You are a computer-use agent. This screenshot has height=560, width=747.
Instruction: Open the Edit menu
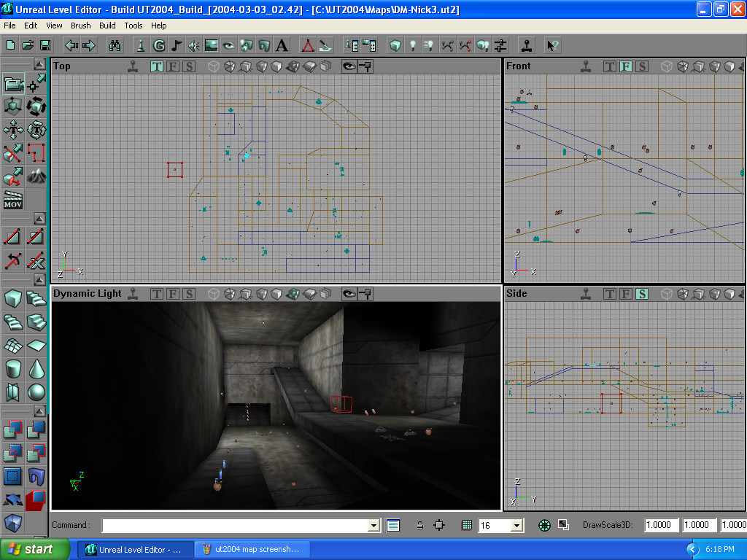coord(31,26)
